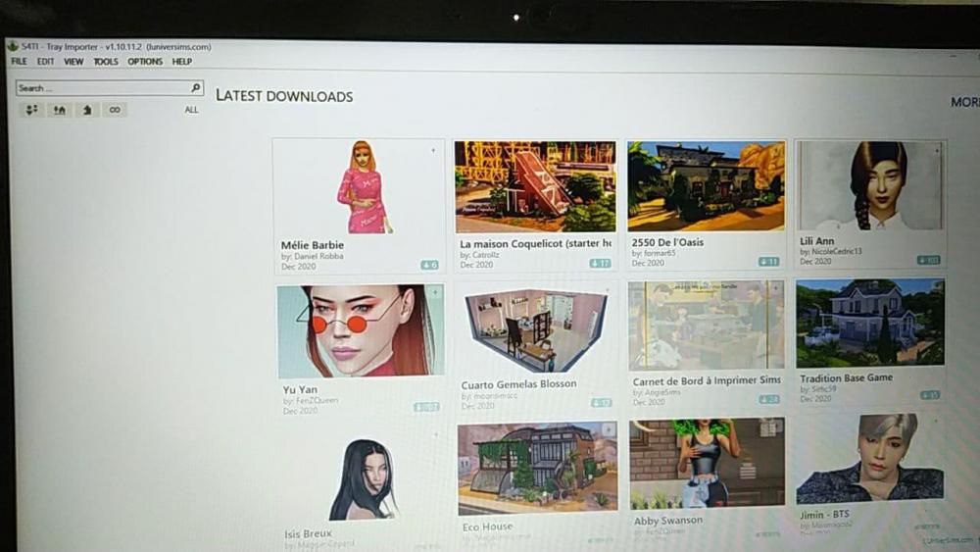Open the FILE menu
This screenshot has height=552, width=980.
click(x=19, y=61)
